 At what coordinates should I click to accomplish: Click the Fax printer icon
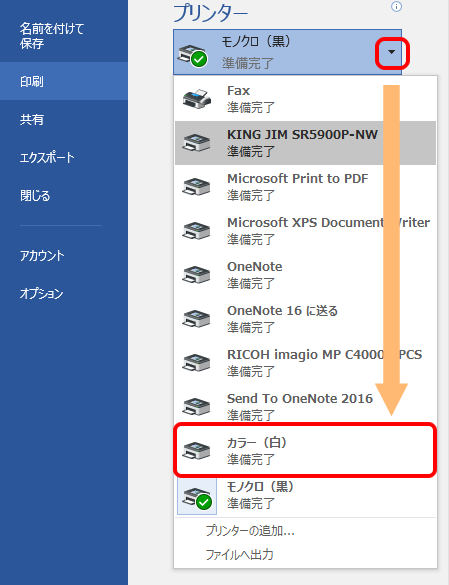point(197,99)
